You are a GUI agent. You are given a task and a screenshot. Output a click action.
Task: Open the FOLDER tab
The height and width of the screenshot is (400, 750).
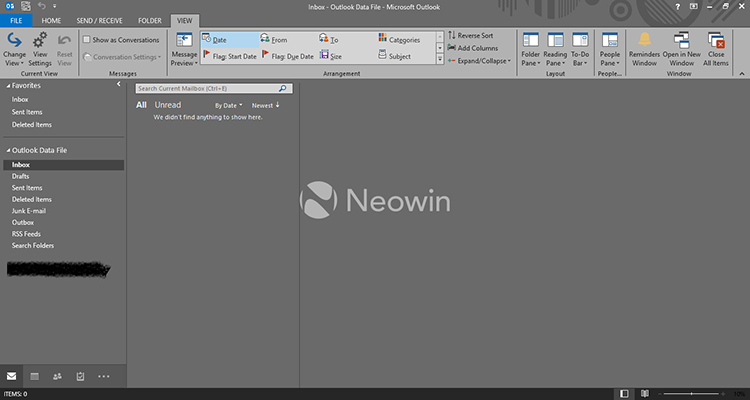coord(150,21)
